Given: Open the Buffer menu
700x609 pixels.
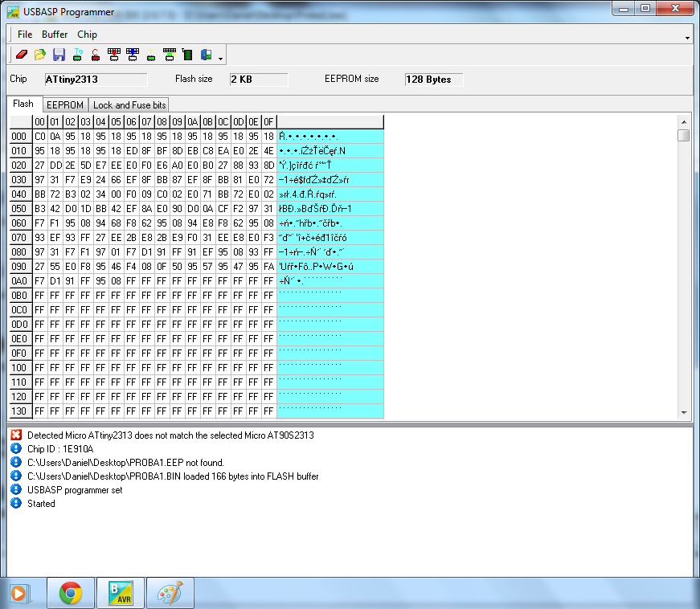Looking at the screenshot, I should coord(55,35).
